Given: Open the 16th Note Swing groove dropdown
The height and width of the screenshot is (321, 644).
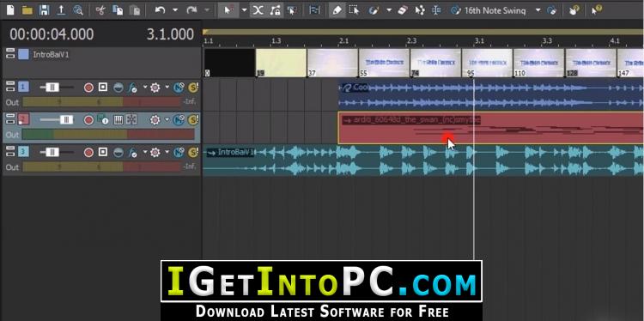Looking at the screenshot, I should 538,10.
